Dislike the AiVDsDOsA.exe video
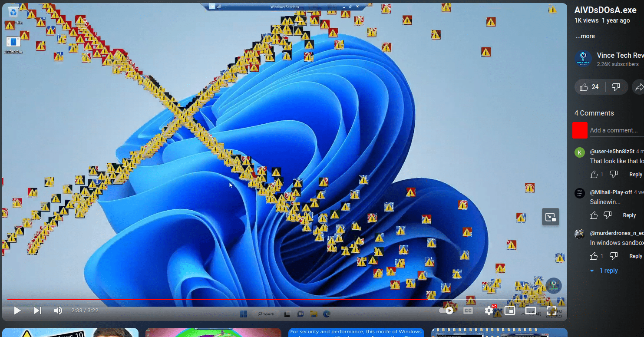Screen dimensions: 644x337 pyautogui.click(x=616, y=87)
